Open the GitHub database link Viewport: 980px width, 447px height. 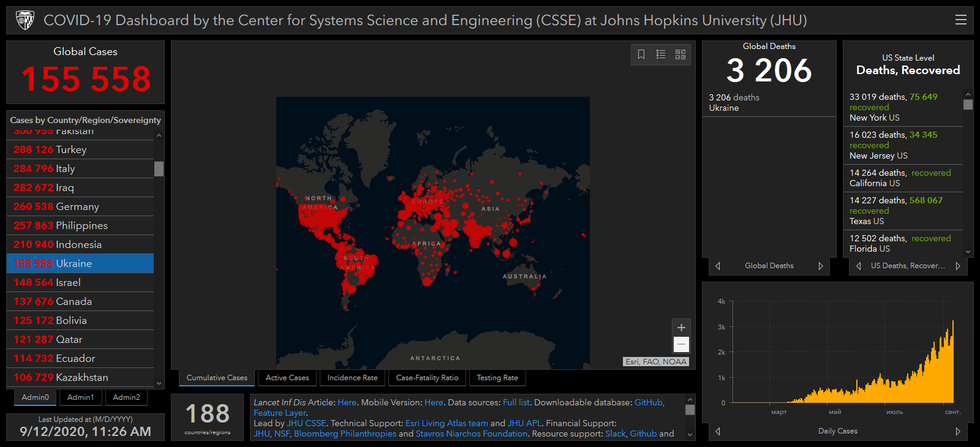coord(648,402)
